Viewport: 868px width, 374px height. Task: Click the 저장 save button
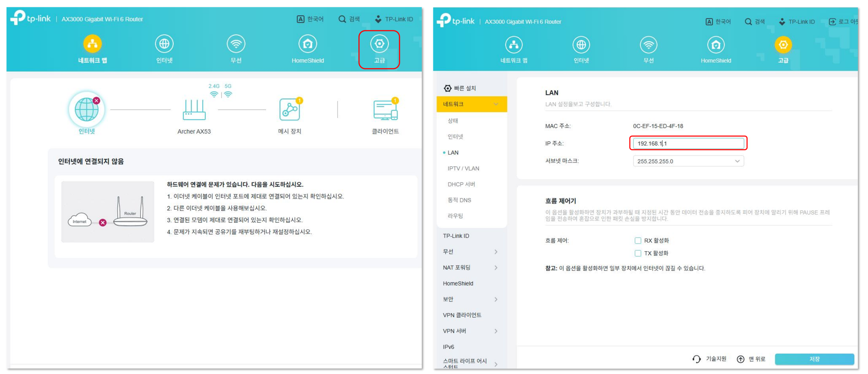click(x=816, y=359)
